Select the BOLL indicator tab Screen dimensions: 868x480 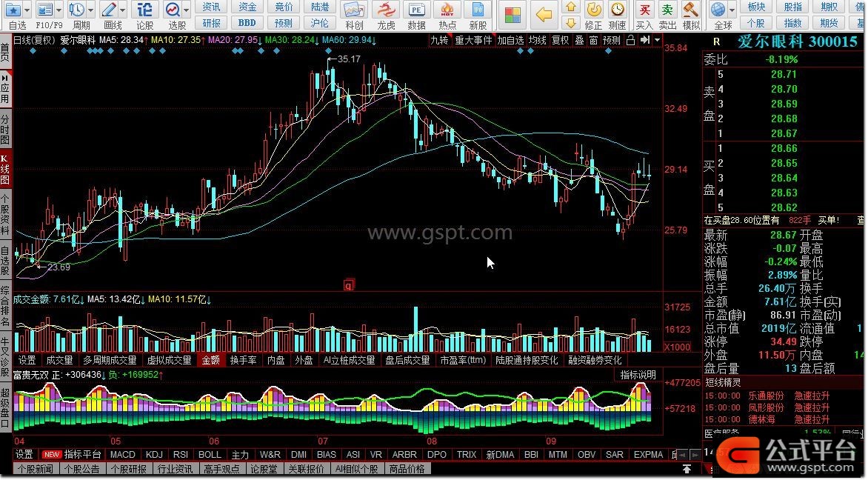click(x=210, y=455)
